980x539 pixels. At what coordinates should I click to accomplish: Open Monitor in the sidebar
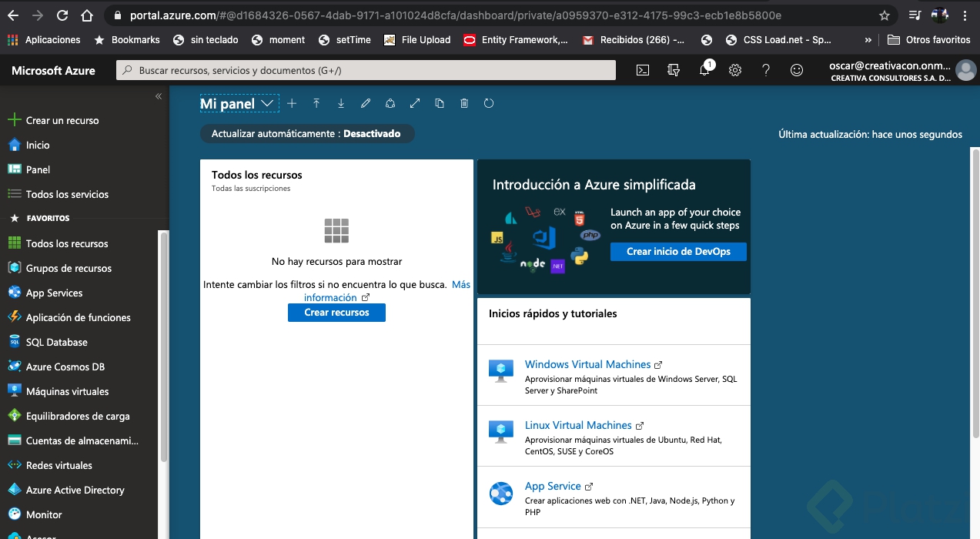coord(44,514)
